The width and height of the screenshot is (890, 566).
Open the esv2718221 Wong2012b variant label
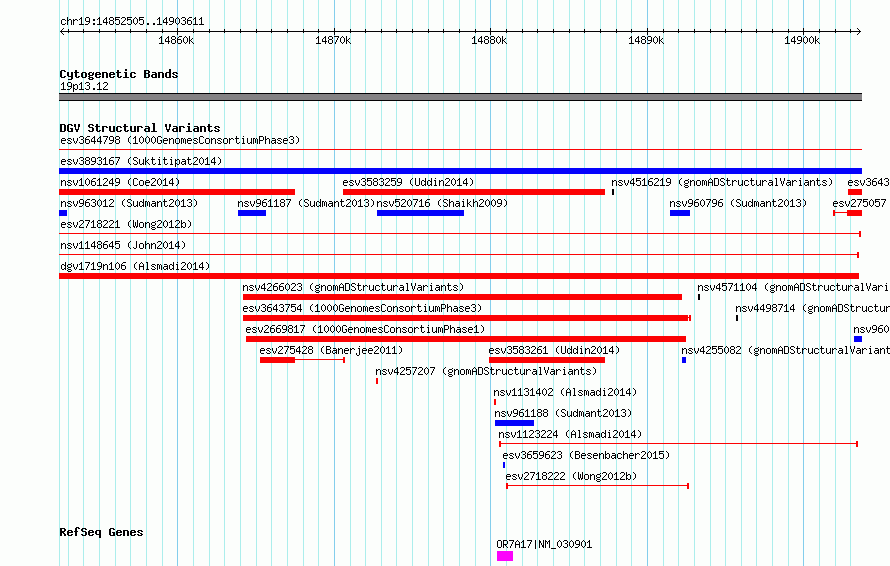126,224
